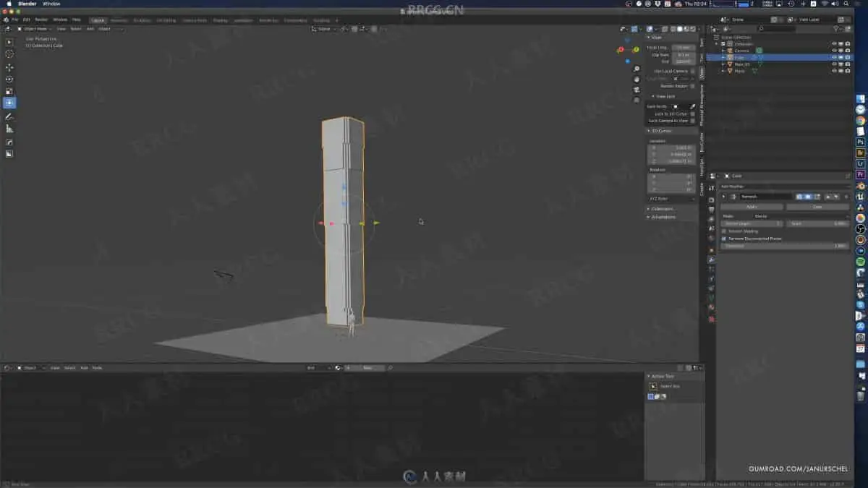Open Photoshop from the macOS dock
The image size is (868, 488).
point(861,142)
